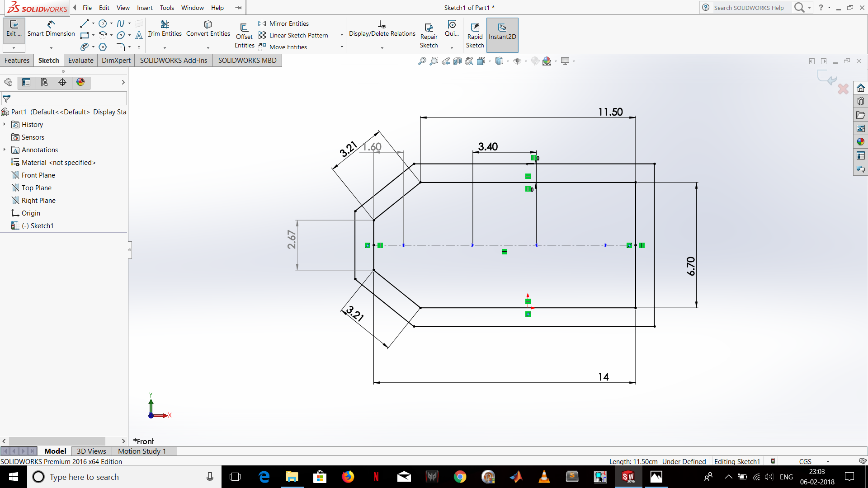Switch to the Evaluate tab
Image resolution: width=868 pixels, height=488 pixels.
tap(80, 60)
